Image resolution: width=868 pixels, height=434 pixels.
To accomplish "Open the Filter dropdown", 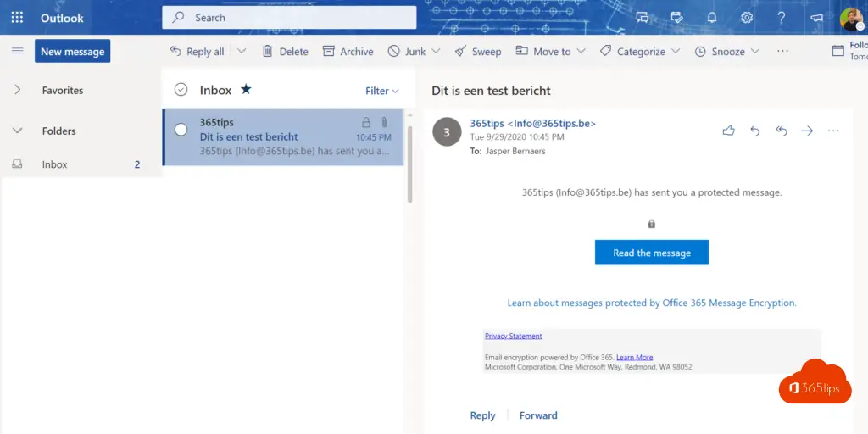I will point(382,91).
